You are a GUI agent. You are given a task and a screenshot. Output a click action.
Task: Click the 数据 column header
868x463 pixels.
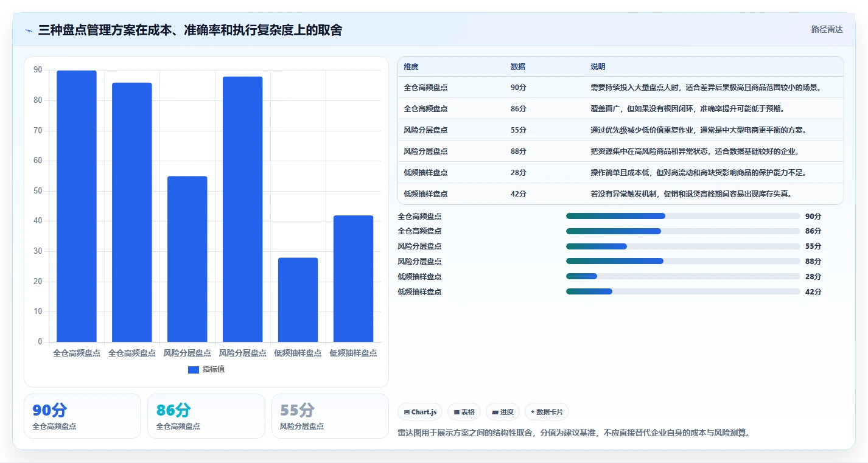click(518, 67)
